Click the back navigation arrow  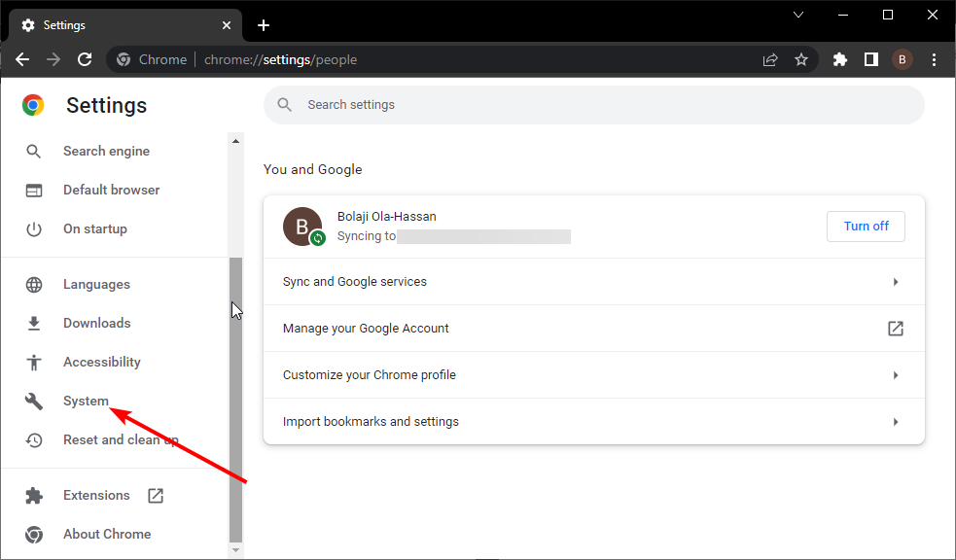(22, 59)
